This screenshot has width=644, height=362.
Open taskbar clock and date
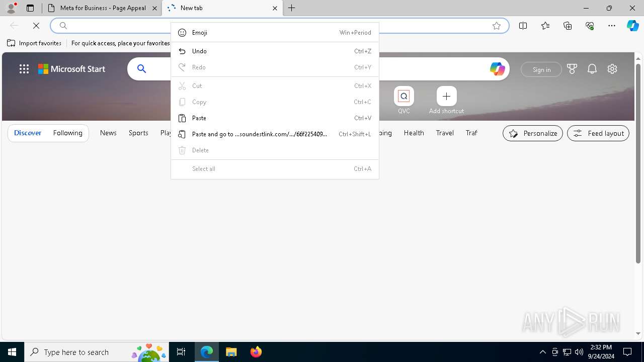tap(601, 352)
